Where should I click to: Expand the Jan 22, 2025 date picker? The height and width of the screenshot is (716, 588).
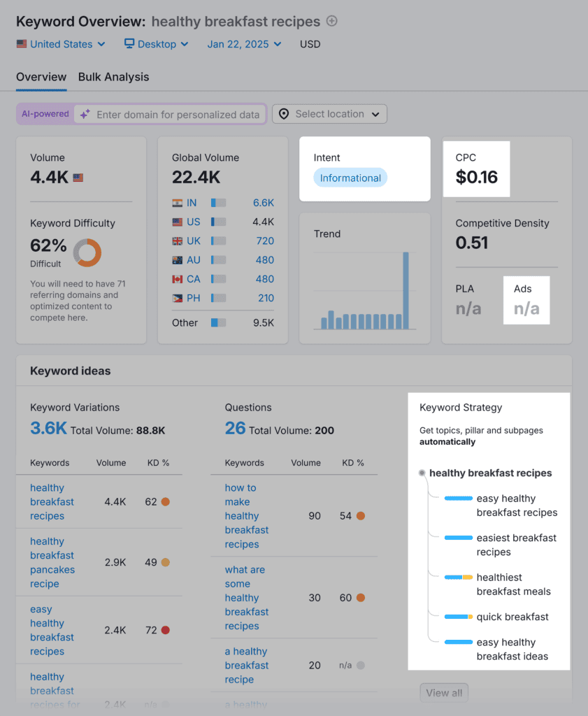(244, 44)
